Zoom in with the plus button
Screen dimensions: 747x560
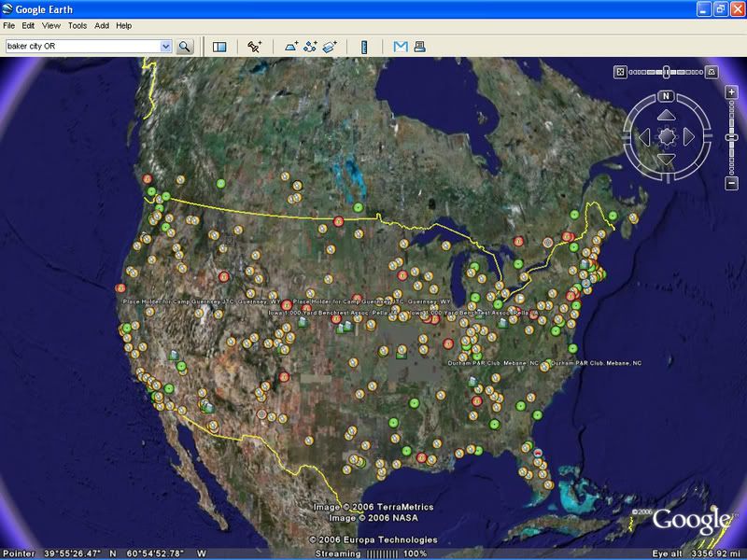[x=731, y=91]
